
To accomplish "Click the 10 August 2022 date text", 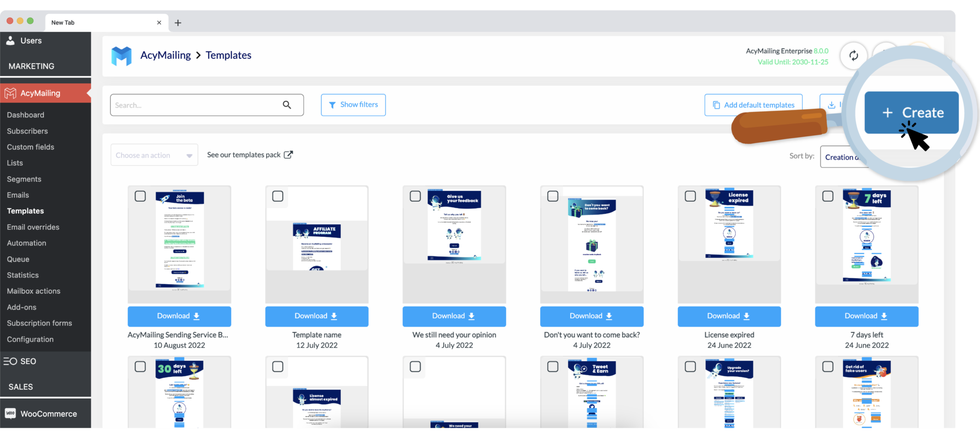I will coord(179,345).
